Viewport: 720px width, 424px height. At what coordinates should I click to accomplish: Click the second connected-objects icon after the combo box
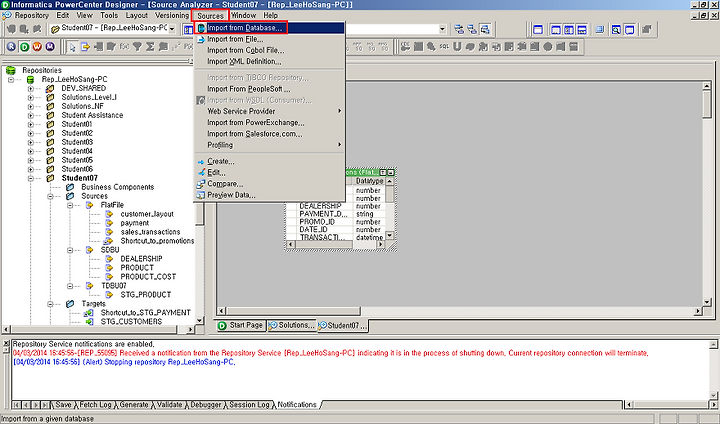tap(472, 30)
